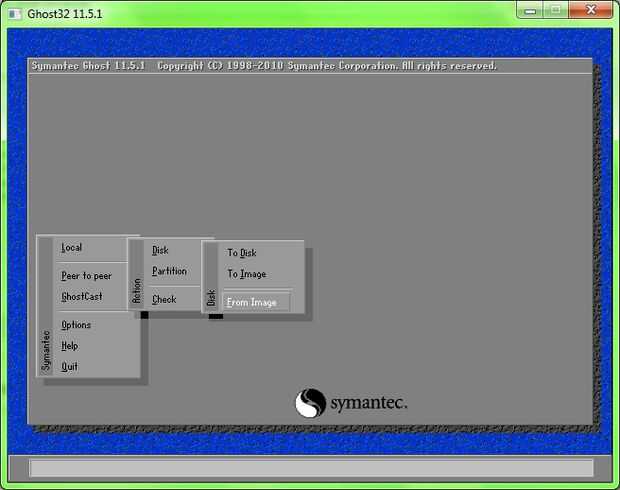Expand the Check action submenu
620x490 pixels.
coord(164,299)
